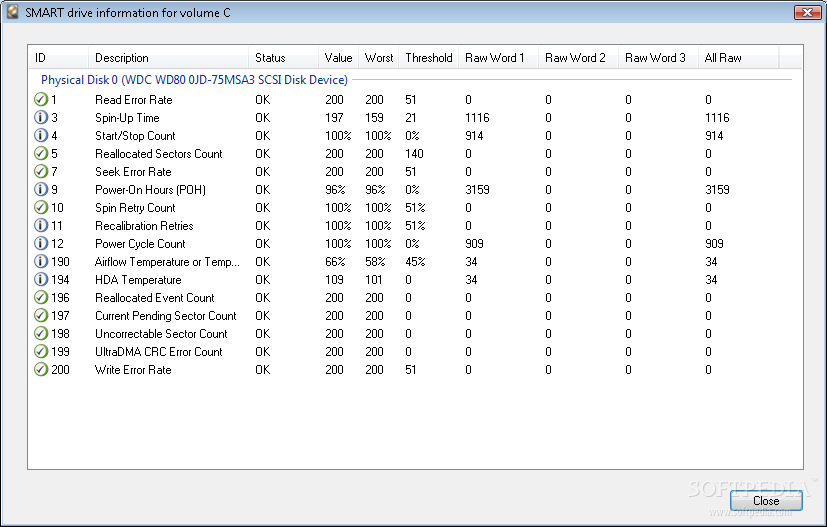Select the Read Error Rate description text
The image size is (827, 527).
coord(133,100)
